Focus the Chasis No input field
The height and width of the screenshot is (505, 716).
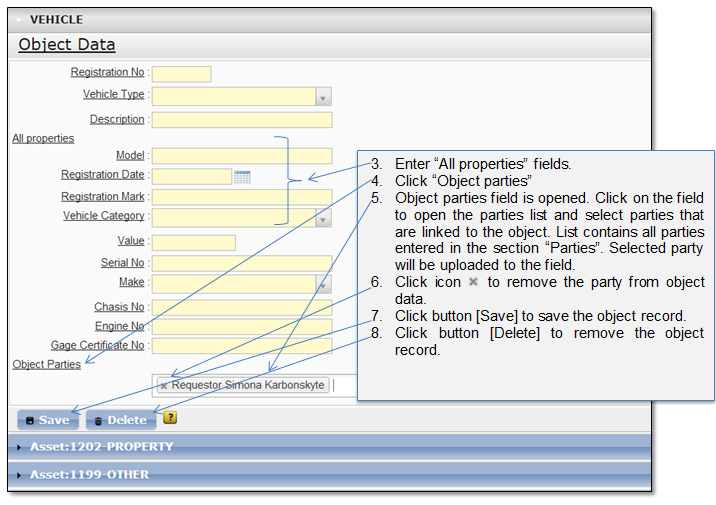(242, 308)
